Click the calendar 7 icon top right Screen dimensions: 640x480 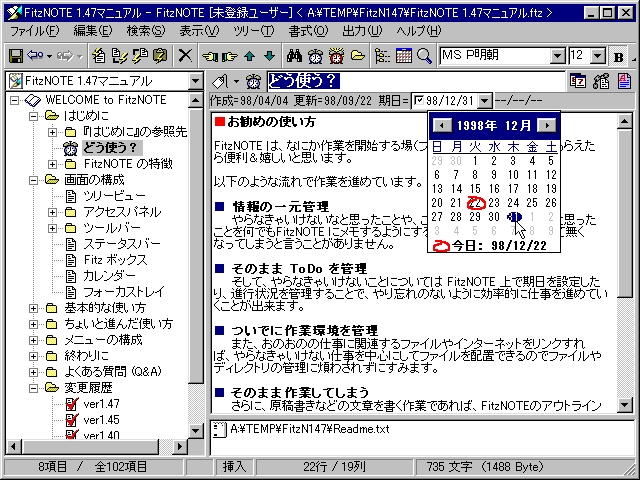point(578,81)
